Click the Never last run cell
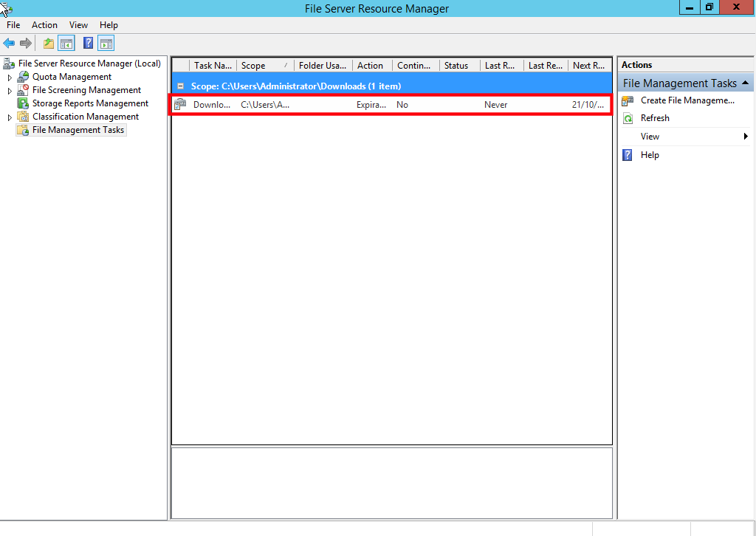Image resolution: width=756 pixels, height=536 pixels. pyautogui.click(x=495, y=105)
